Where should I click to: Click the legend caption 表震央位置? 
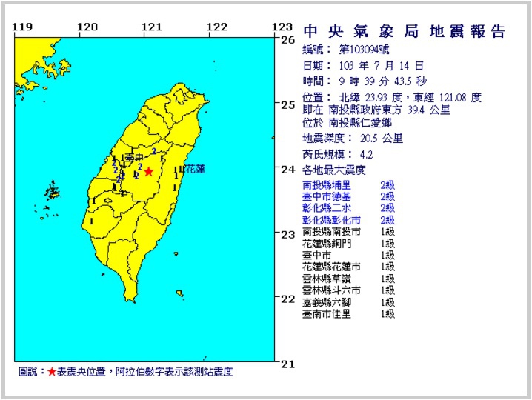tap(82, 372)
